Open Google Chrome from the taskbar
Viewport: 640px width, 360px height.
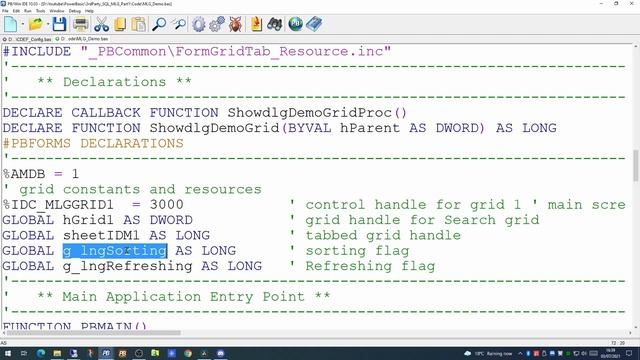(x=188, y=353)
